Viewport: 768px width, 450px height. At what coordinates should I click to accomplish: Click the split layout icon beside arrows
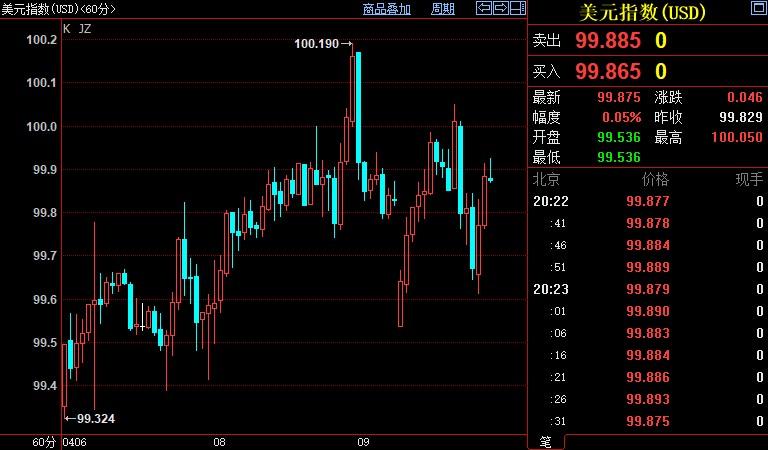516,9
